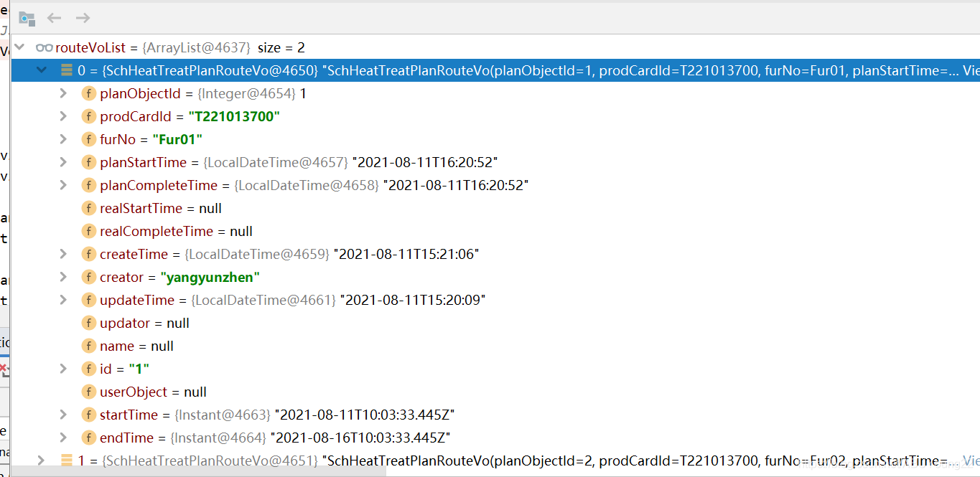
Task: Click the field icon beside creator
Action: point(88,277)
